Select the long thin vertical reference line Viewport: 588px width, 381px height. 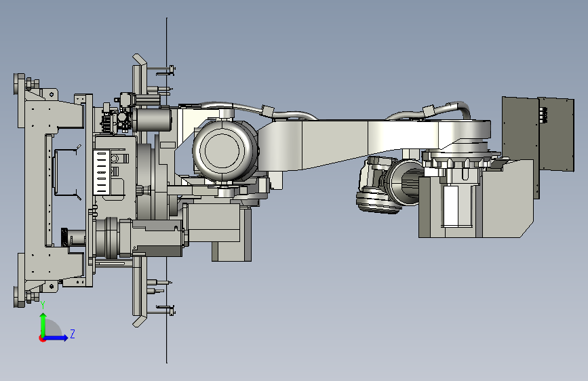point(167,190)
